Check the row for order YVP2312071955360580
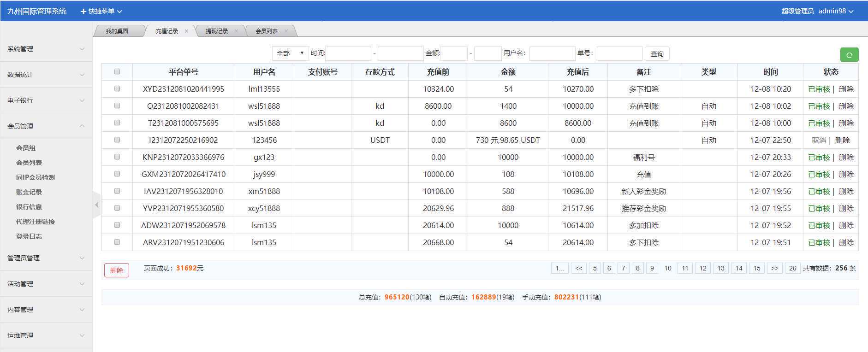 click(x=117, y=208)
